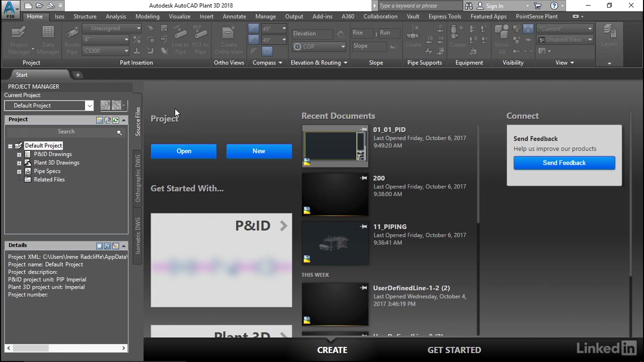Open the 11_PIPING drawing thumbnail
The width and height of the screenshot is (644, 362).
pos(335,243)
